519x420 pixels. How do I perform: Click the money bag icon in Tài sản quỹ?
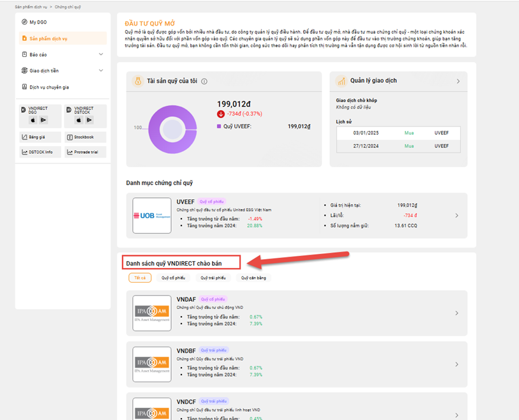[138, 81]
